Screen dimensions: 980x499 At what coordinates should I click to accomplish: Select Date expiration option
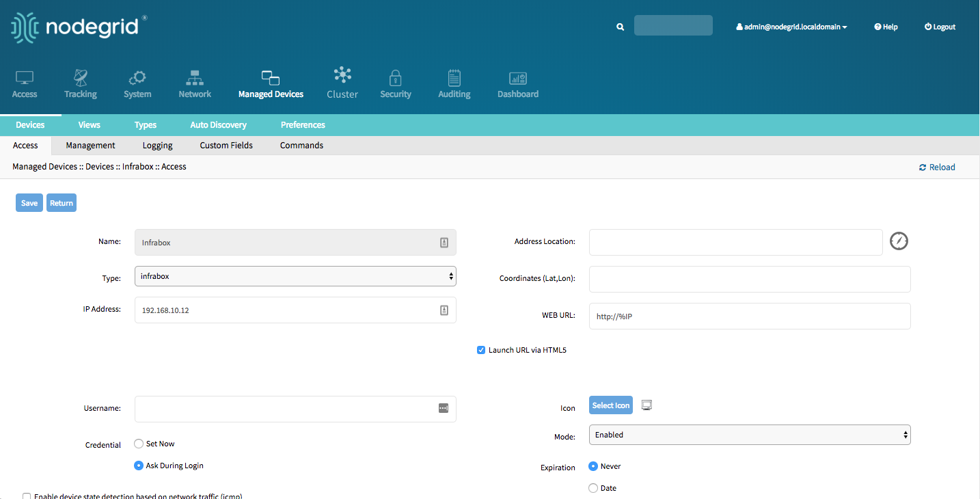(x=593, y=488)
